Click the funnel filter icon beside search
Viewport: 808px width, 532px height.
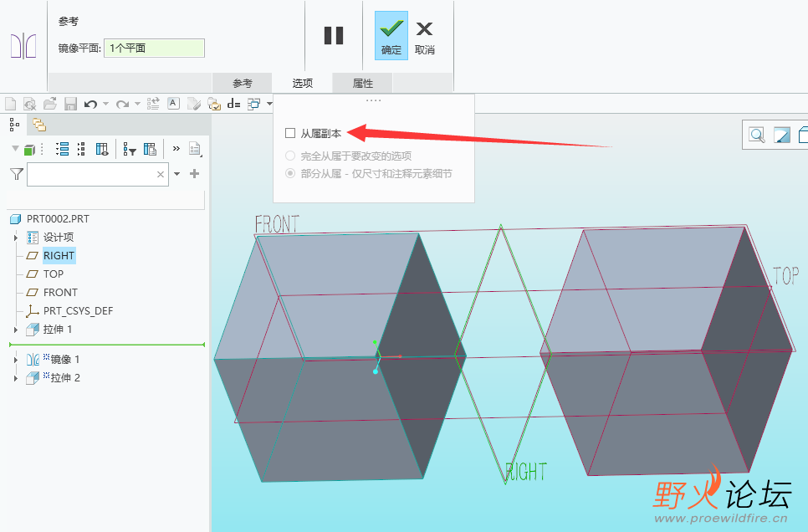pos(17,174)
